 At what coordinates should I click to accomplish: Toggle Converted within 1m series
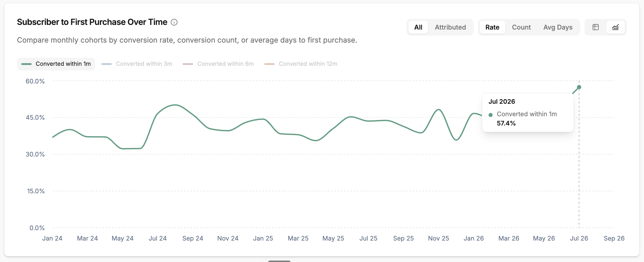point(56,64)
